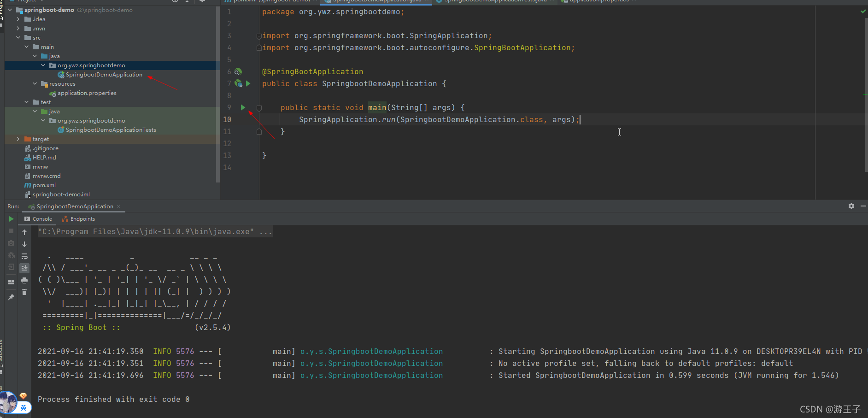Click the up arrow in console toolbar
868x418 pixels.
click(x=24, y=232)
